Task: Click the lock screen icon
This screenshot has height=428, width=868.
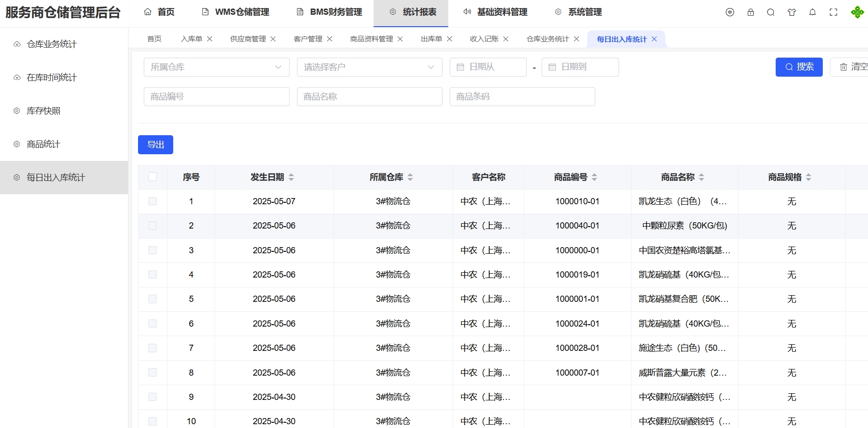Action: point(750,12)
